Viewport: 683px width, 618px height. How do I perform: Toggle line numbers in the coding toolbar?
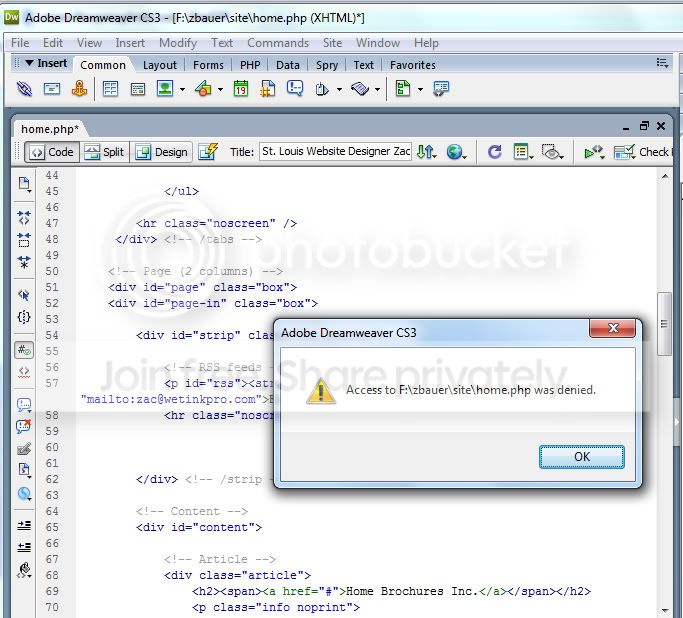(24, 350)
